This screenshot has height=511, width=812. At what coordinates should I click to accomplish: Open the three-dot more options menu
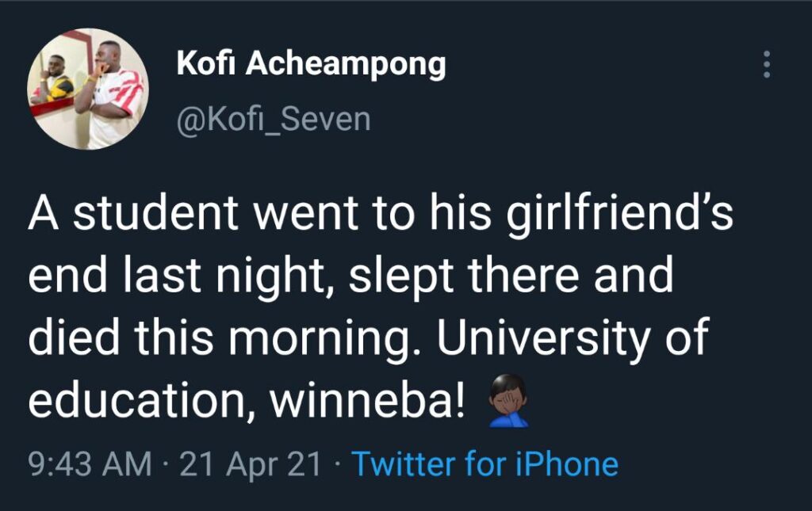click(x=766, y=65)
